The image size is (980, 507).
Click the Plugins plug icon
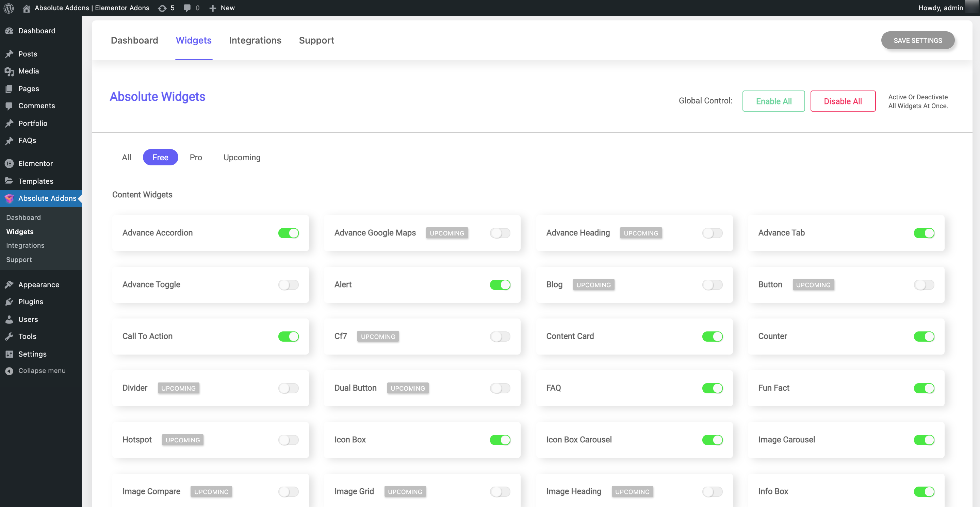(x=9, y=301)
